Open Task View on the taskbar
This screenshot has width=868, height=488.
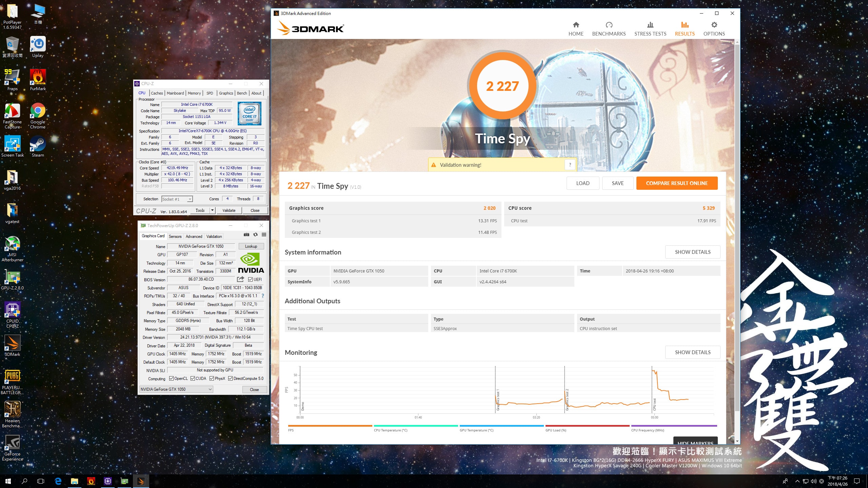pos(41,481)
